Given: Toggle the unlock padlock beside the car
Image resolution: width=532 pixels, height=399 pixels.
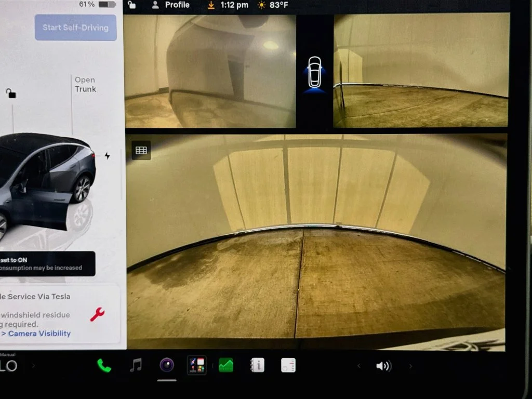Looking at the screenshot, I should (11, 93).
